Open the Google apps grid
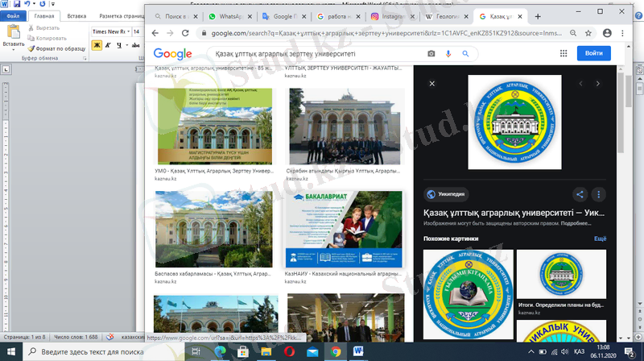The width and height of the screenshot is (644, 361). click(x=563, y=53)
